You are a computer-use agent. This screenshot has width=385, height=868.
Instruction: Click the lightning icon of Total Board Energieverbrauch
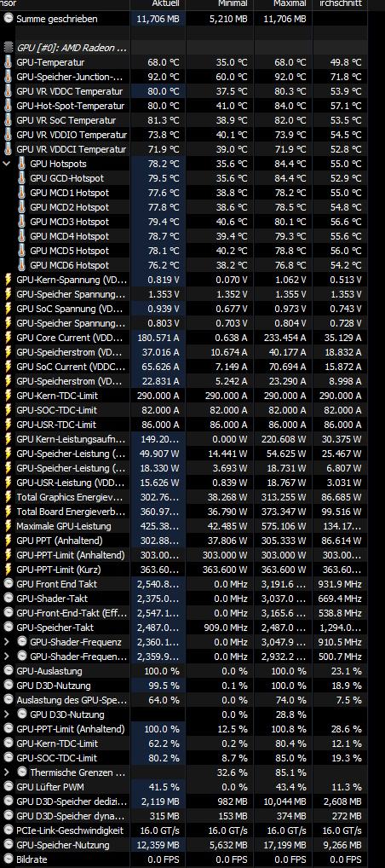click(x=9, y=512)
